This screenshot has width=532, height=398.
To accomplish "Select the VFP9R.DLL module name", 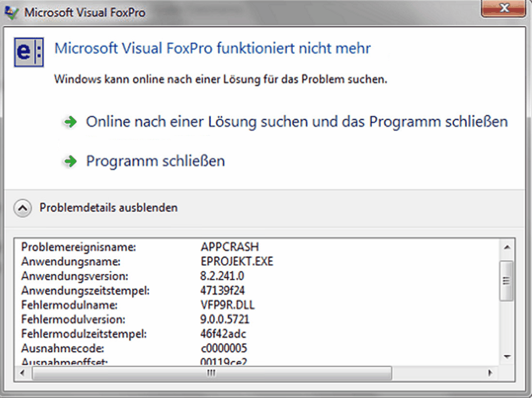I will [227, 305].
